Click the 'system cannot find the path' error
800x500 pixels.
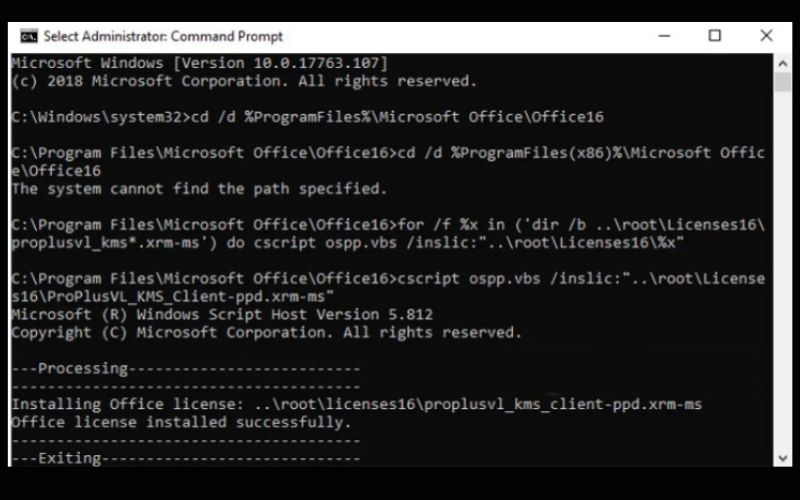pyautogui.click(x=199, y=189)
